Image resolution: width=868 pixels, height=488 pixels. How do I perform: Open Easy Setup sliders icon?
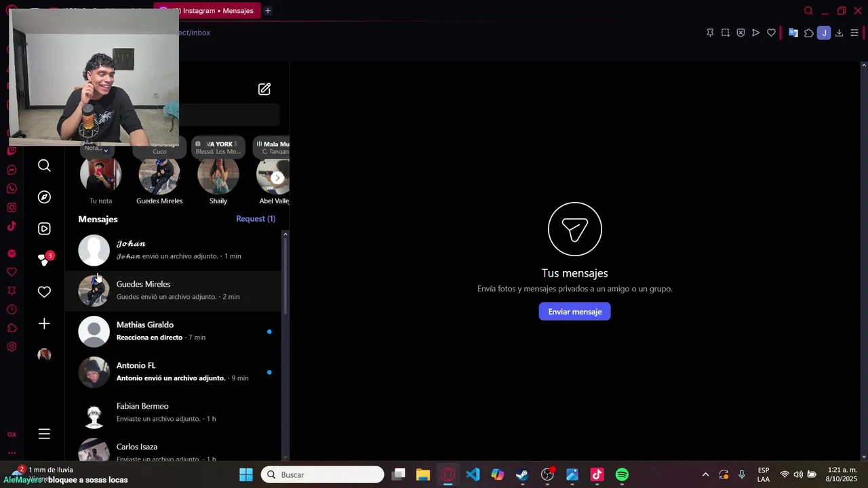click(x=854, y=33)
